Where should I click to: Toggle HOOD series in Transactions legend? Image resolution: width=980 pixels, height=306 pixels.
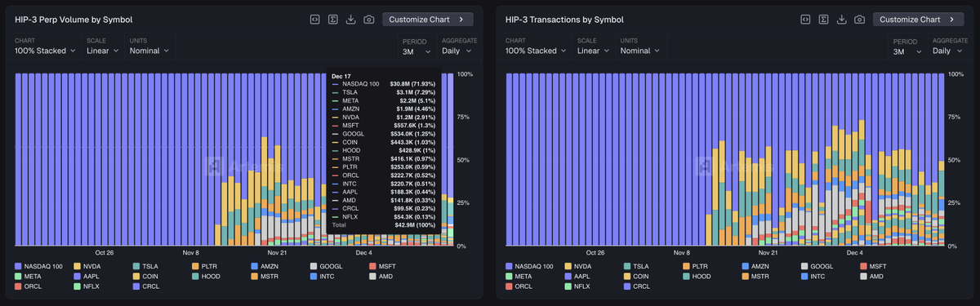(x=696, y=277)
